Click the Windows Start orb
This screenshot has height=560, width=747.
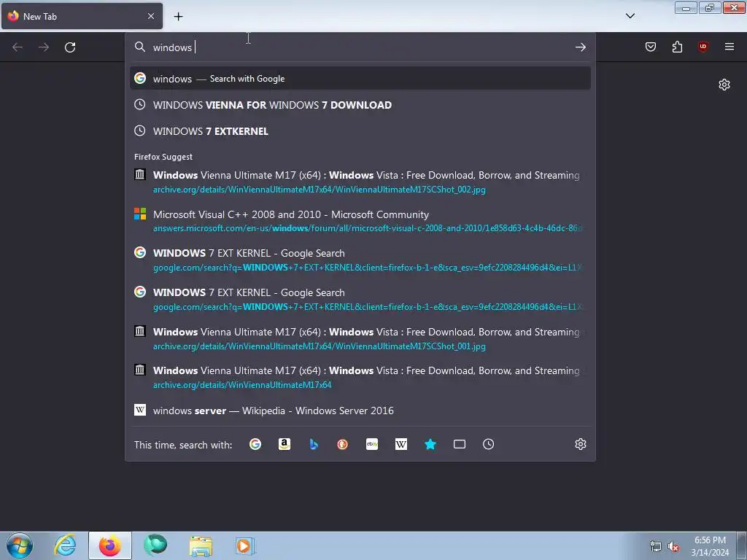[x=20, y=545]
